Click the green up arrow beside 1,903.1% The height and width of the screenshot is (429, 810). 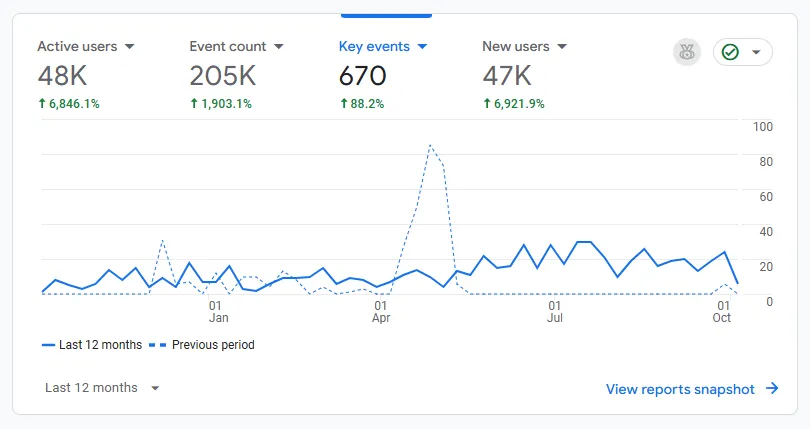194,103
